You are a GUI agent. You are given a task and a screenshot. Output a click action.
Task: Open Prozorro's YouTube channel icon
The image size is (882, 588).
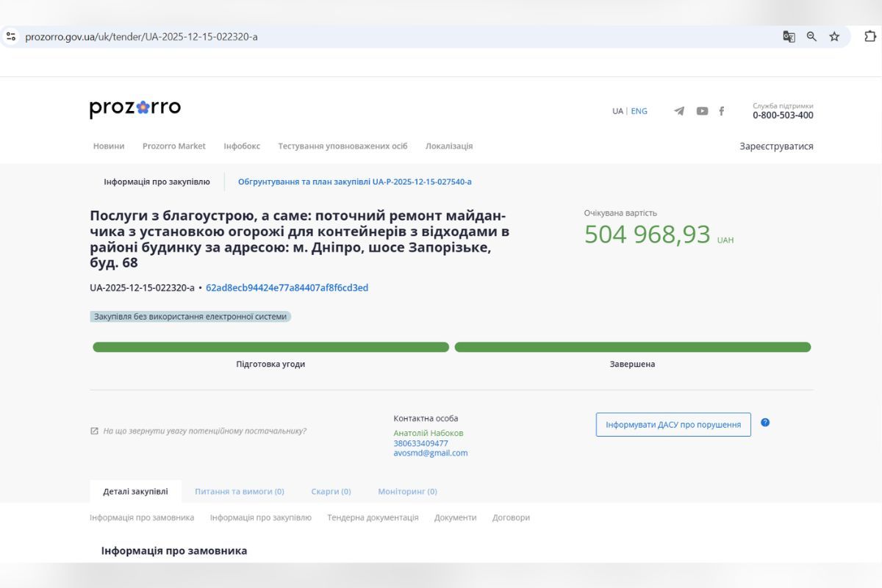[x=702, y=111]
